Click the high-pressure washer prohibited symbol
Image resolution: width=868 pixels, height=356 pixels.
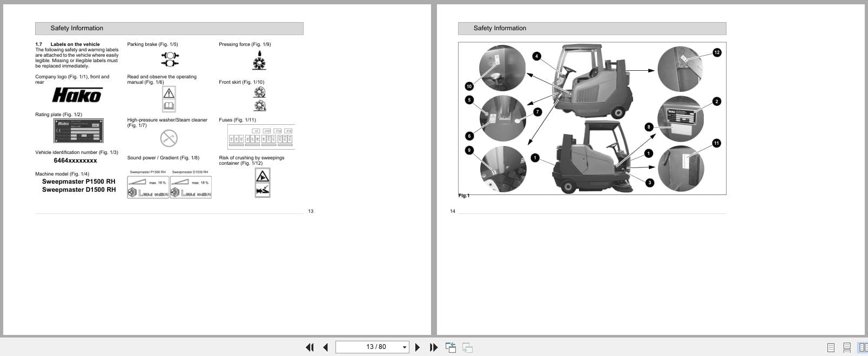pos(169,138)
